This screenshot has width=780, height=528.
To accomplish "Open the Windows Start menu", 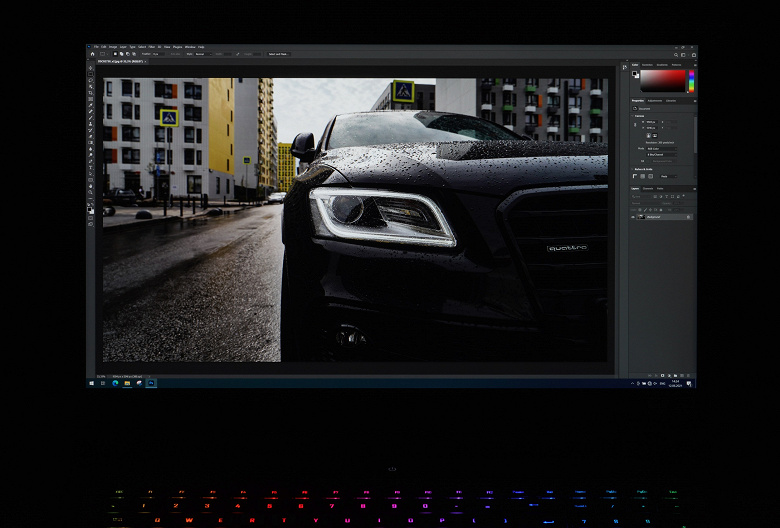I will (x=92, y=383).
